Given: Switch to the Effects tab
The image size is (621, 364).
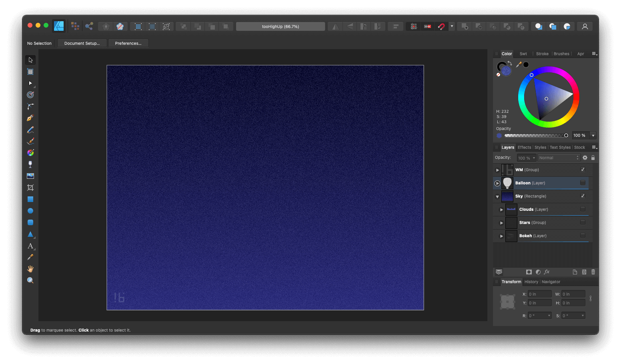Looking at the screenshot, I should point(524,147).
